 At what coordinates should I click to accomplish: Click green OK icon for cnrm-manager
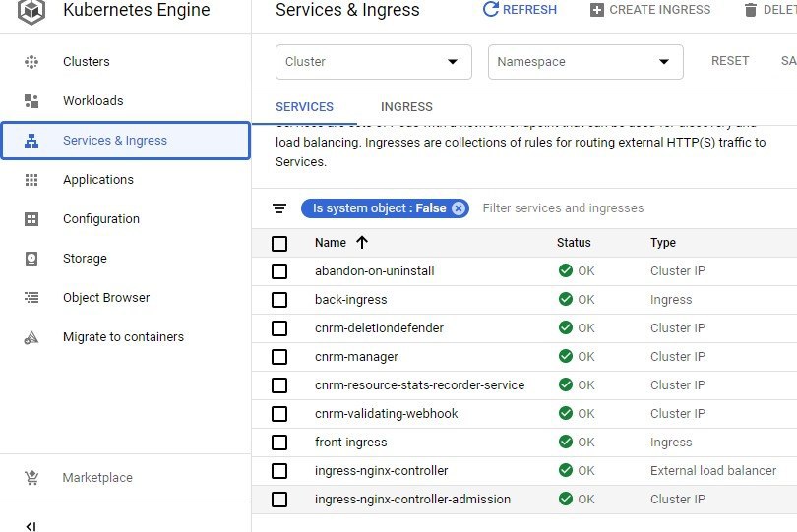pos(565,356)
